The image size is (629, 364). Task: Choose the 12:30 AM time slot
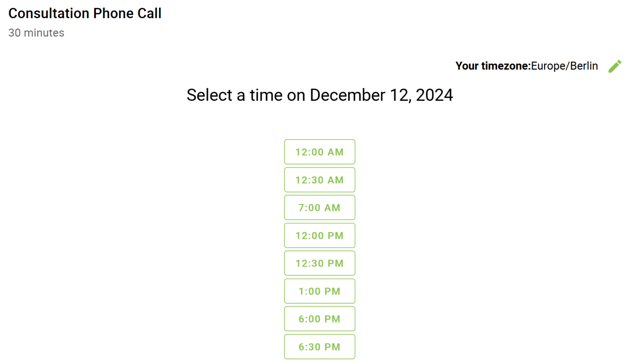click(319, 180)
